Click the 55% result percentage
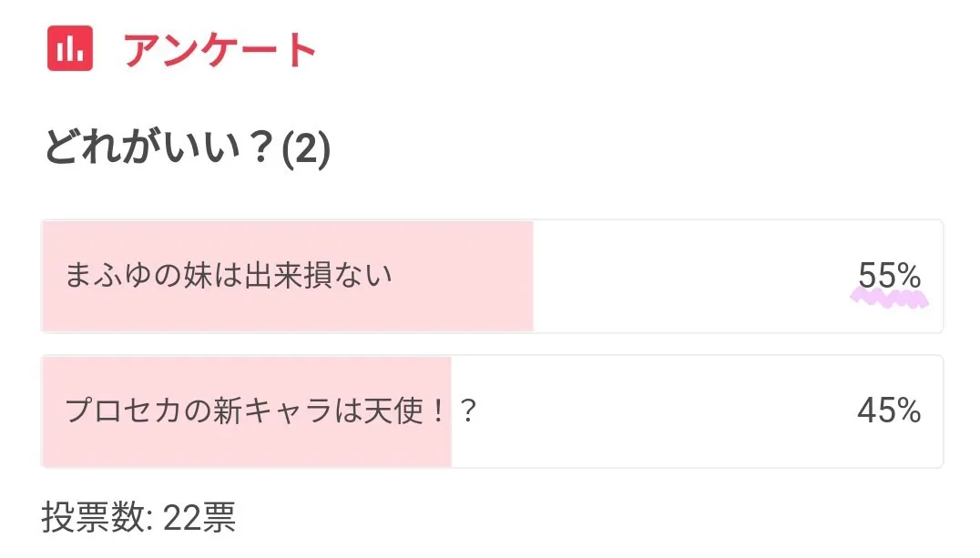 (x=889, y=275)
